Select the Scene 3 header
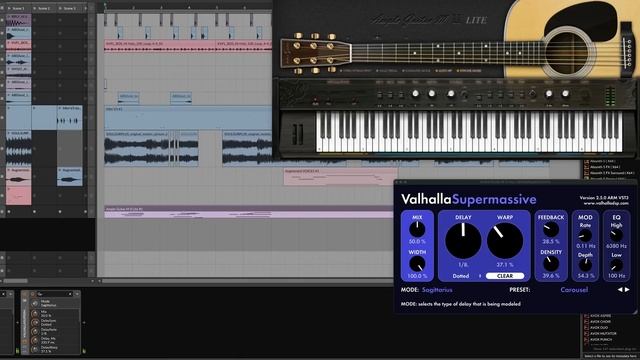The image size is (640, 360). coord(69,8)
